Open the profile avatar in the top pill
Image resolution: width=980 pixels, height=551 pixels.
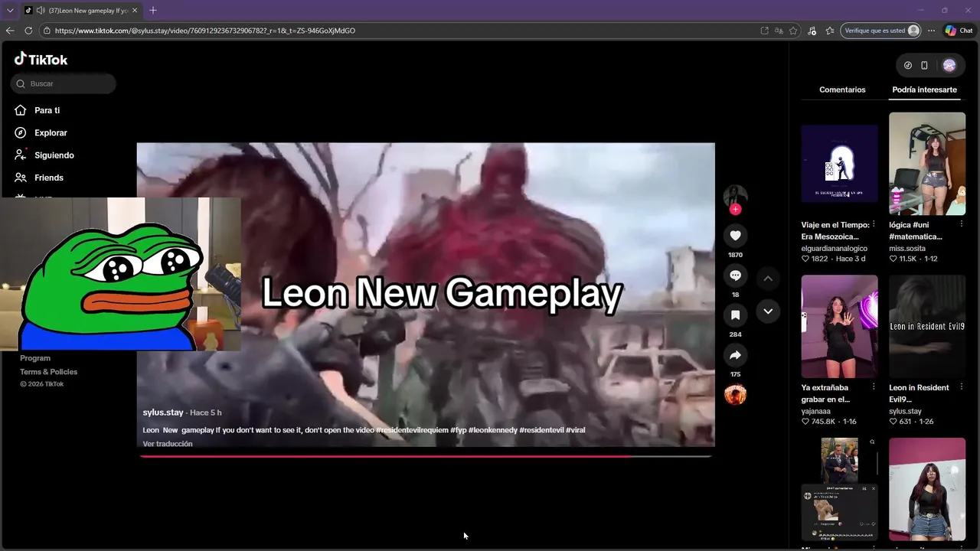pyautogui.click(x=949, y=66)
